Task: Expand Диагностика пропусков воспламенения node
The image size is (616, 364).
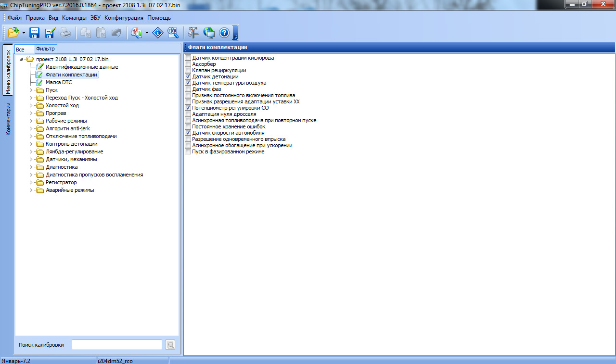Action: coord(31,175)
